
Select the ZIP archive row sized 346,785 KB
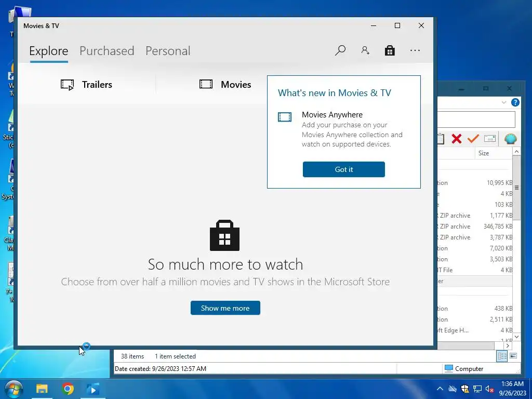point(475,227)
